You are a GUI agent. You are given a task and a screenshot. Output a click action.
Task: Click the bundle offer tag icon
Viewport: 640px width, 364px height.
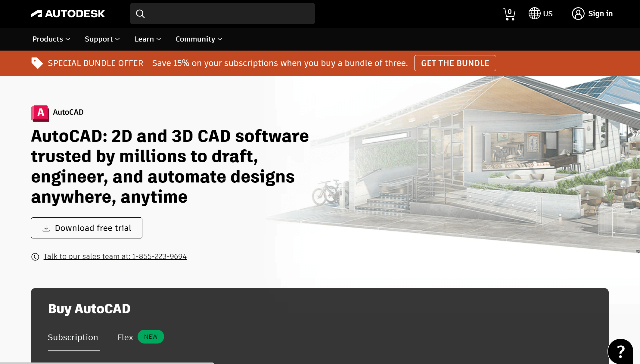tap(37, 63)
